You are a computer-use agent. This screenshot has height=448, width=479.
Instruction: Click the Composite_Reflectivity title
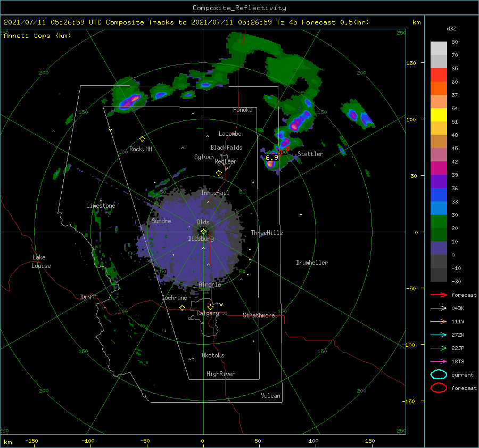240,8
